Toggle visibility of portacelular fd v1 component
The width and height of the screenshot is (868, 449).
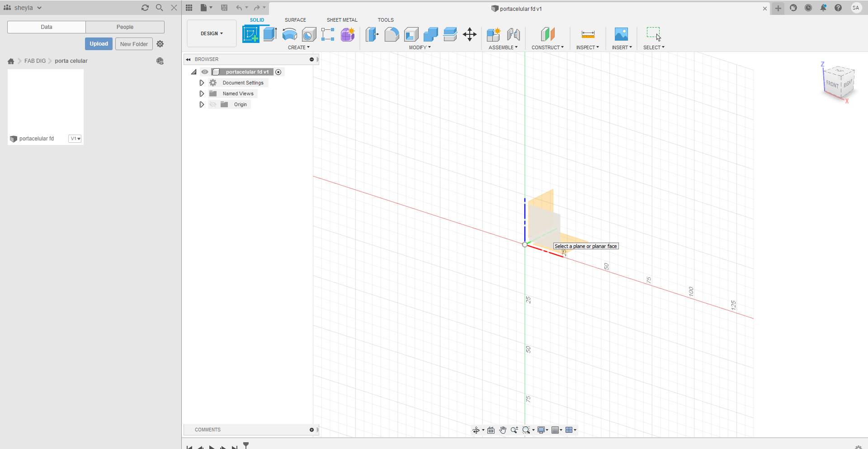(205, 72)
